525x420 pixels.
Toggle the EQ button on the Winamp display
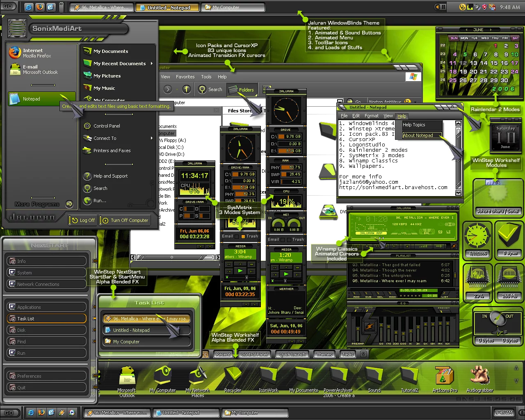tap(440, 232)
